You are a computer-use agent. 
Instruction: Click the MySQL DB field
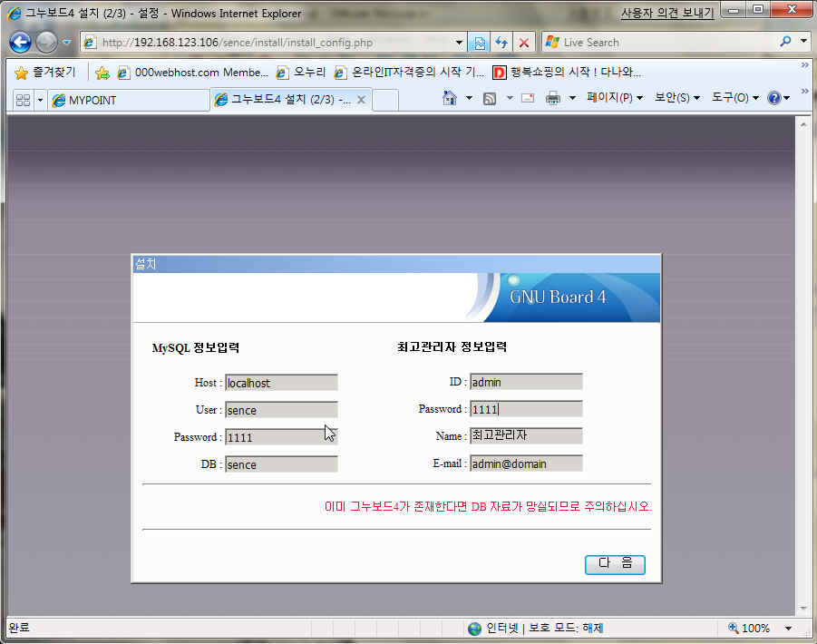(x=281, y=463)
